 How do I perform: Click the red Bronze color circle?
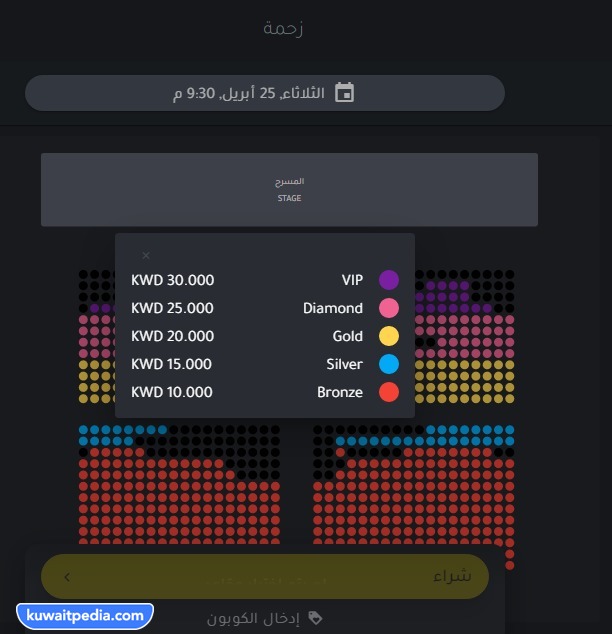[x=389, y=392]
